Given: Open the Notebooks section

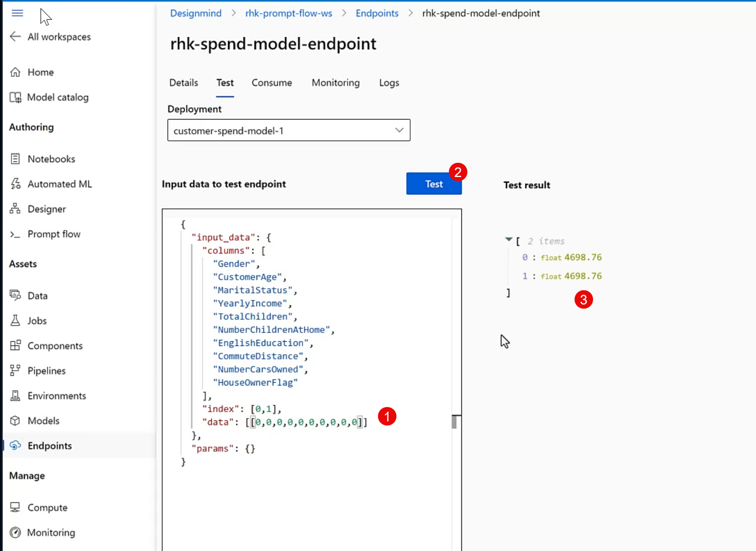Looking at the screenshot, I should click(x=52, y=159).
